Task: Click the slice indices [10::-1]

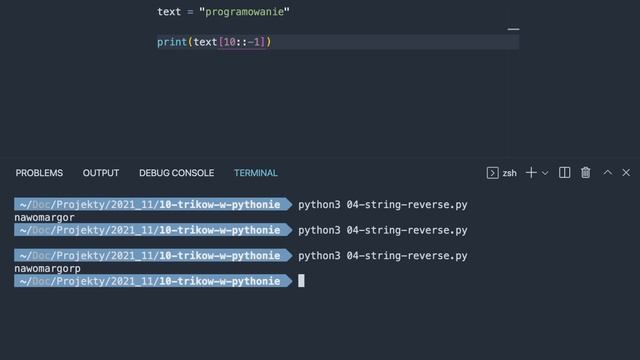Action: pos(242,42)
